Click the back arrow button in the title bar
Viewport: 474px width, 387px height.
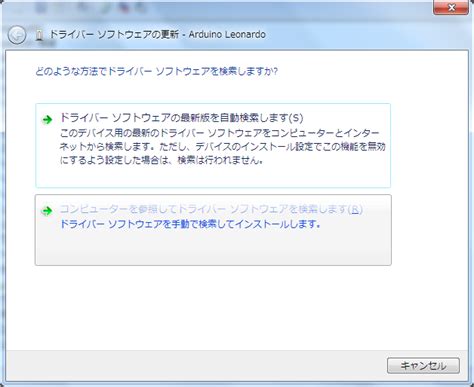point(17,35)
